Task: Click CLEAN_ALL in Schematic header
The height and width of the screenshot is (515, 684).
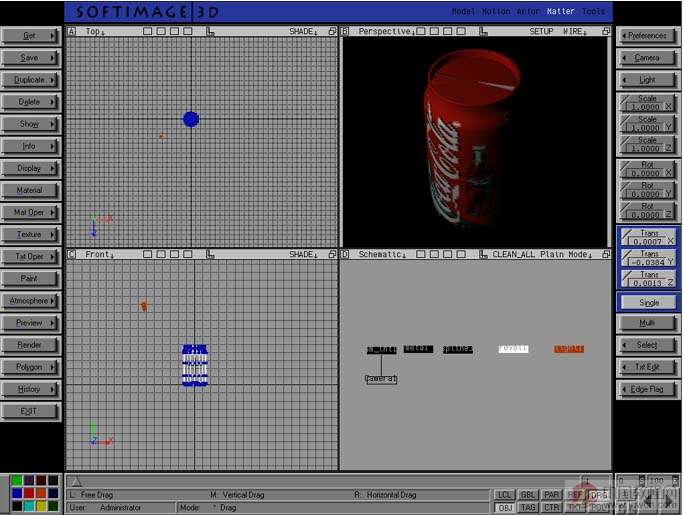Action: (513, 254)
